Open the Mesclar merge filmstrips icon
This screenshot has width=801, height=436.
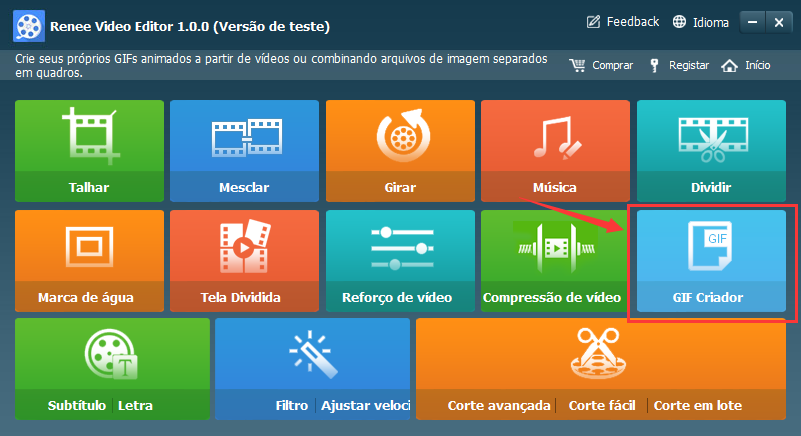(247, 137)
